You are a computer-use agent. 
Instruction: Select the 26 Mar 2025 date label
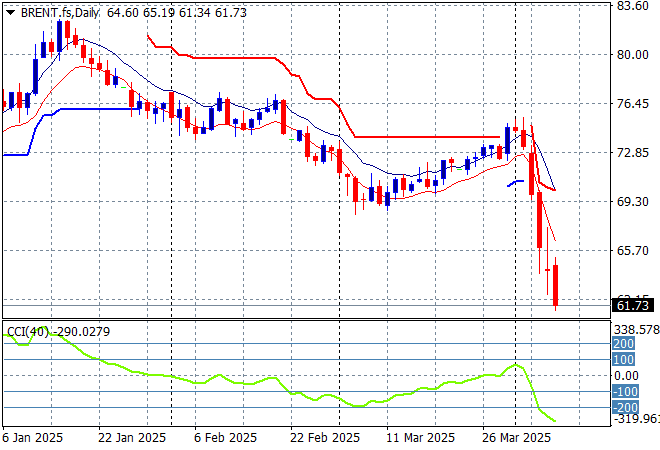tap(516, 438)
